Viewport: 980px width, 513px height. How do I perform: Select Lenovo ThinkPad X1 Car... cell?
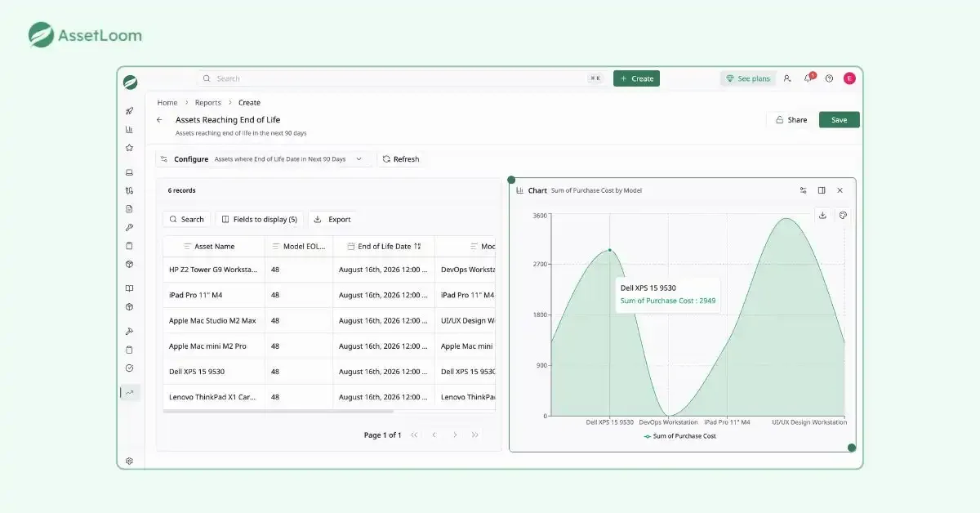[x=214, y=397]
